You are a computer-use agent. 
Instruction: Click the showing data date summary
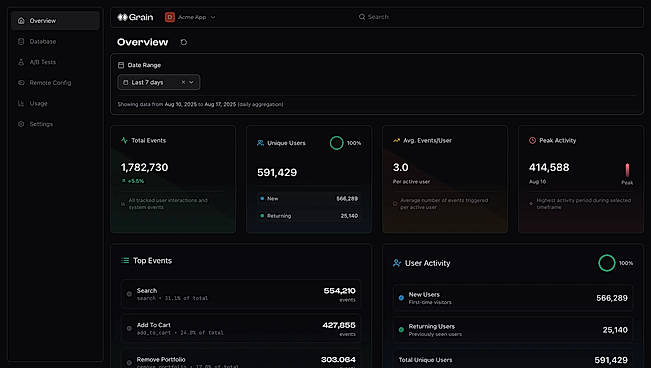coord(200,104)
